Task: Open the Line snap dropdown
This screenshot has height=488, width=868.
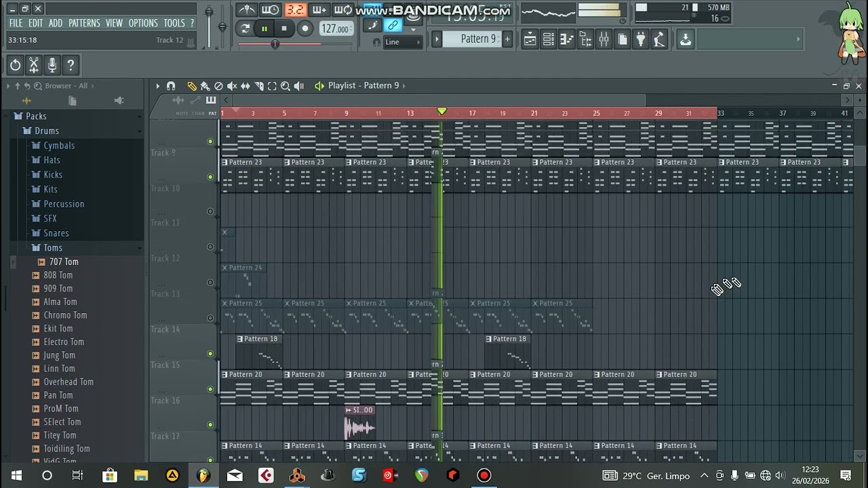Action: click(403, 42)
